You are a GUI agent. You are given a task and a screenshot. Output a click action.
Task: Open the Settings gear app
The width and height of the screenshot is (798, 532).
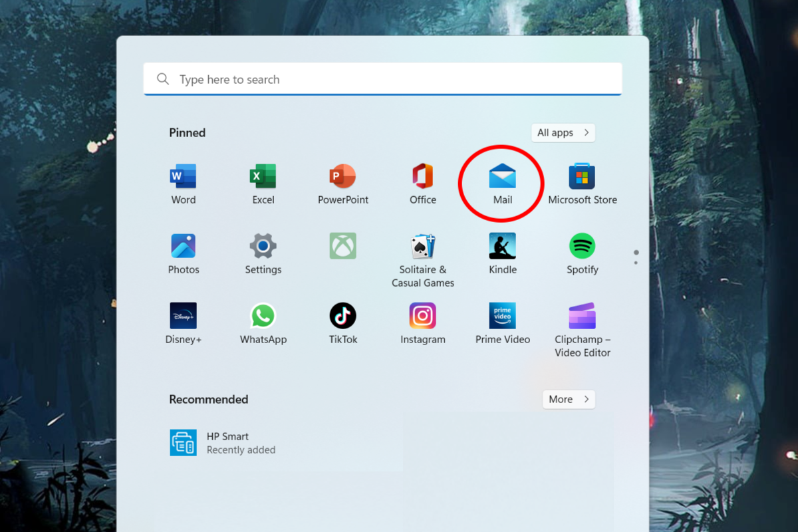(x=263, y=255)
